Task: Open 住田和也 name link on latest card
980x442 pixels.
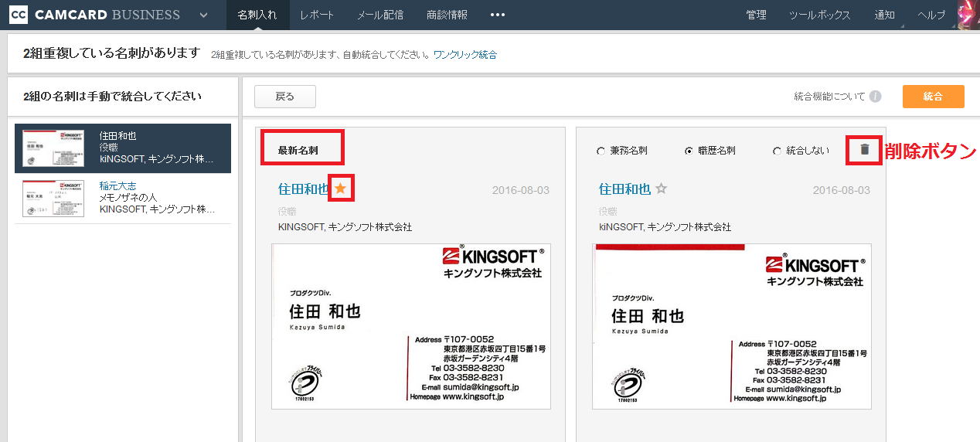Action: (303, 189)
